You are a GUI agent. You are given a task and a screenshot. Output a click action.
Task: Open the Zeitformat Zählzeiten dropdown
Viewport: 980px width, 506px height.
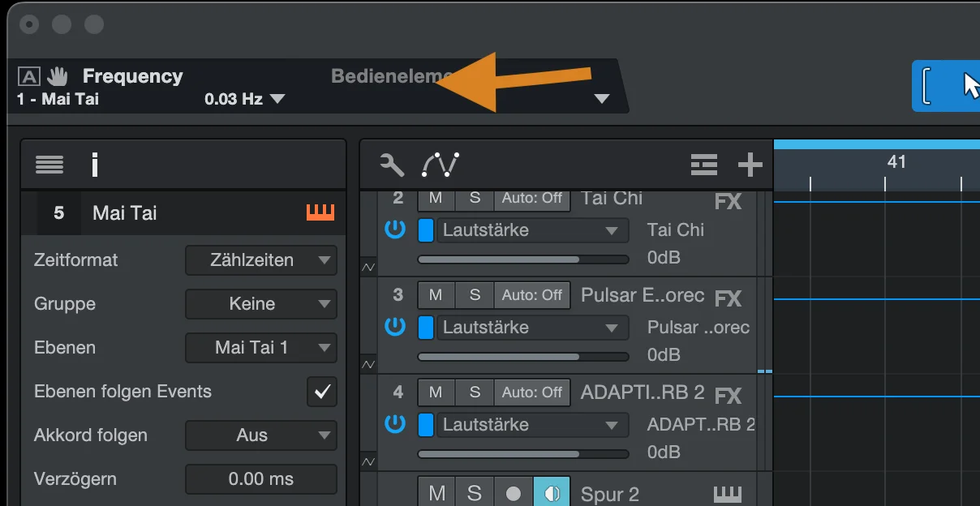click(x=261, y=260)
